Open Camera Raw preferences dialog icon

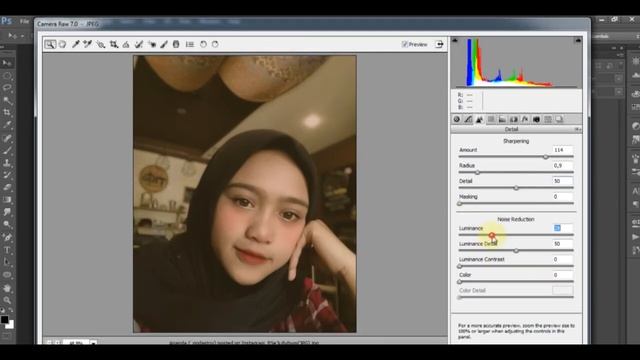190,44
